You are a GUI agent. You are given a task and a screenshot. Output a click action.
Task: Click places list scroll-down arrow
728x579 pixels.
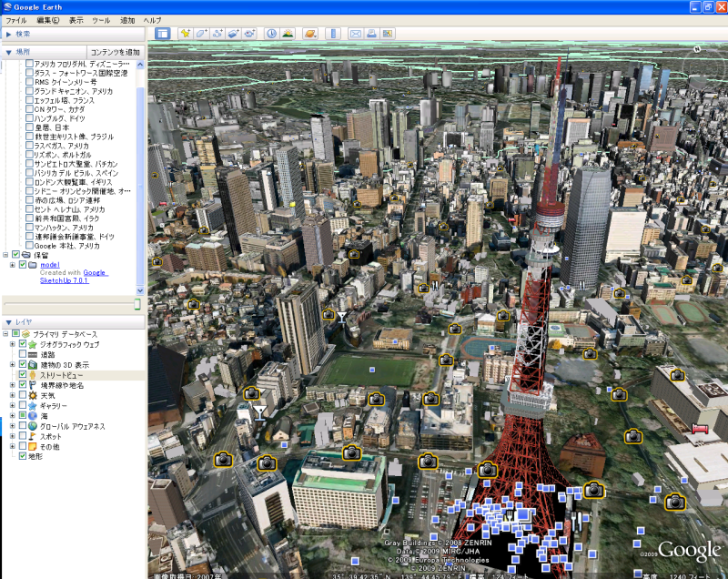click(x=140, y=290)
